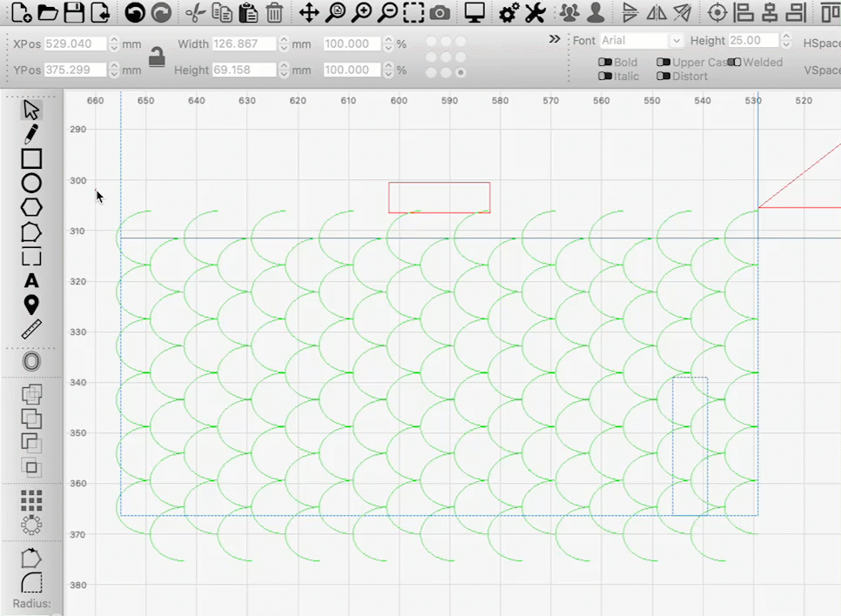Turn on the Welded toggle
Screen dimensions: 841x616
(734, 62)
